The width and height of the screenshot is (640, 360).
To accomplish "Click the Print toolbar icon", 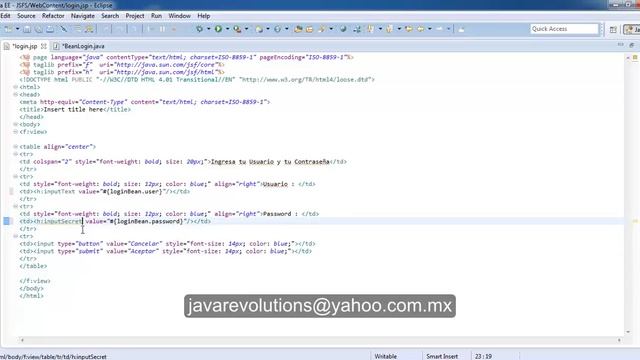I will click(50, 29).
